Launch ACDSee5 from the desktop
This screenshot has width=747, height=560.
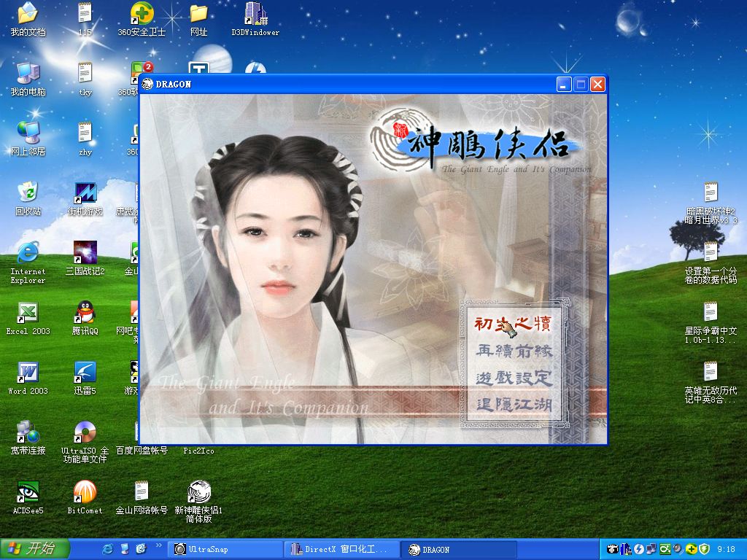coord(28,498)
